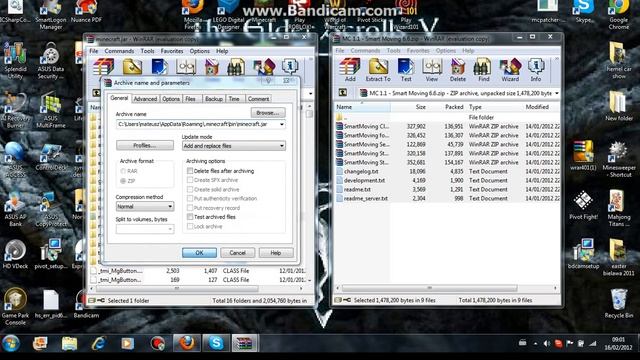This screenshot has height=360, width=640.
Task: Tick Put authenticity verification checkbox
Action: tap(190, 198)
